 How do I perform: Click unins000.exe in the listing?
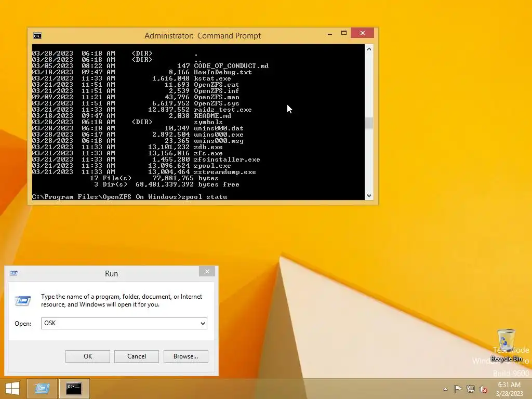[x=219, y=135]
